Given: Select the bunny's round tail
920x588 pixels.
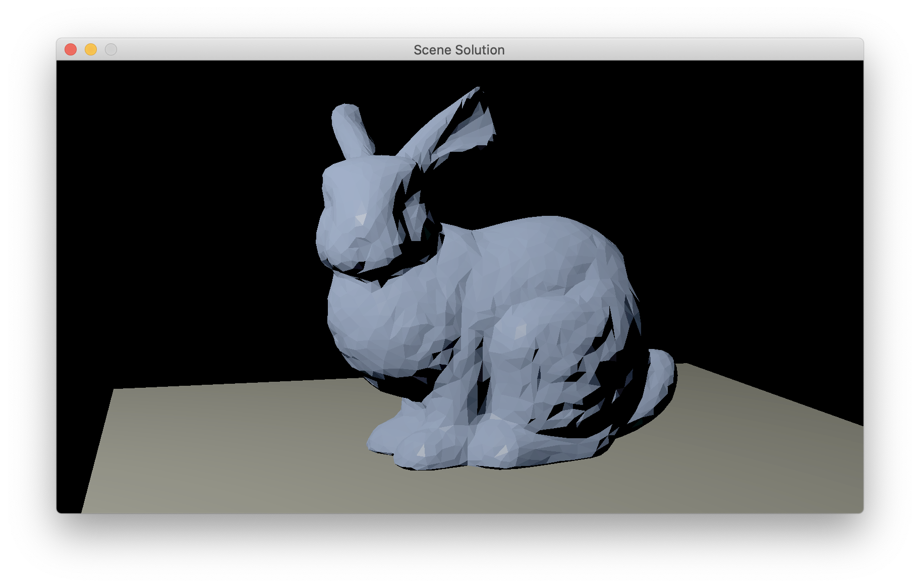Looking at the screenshot, I should click(658, 373).
